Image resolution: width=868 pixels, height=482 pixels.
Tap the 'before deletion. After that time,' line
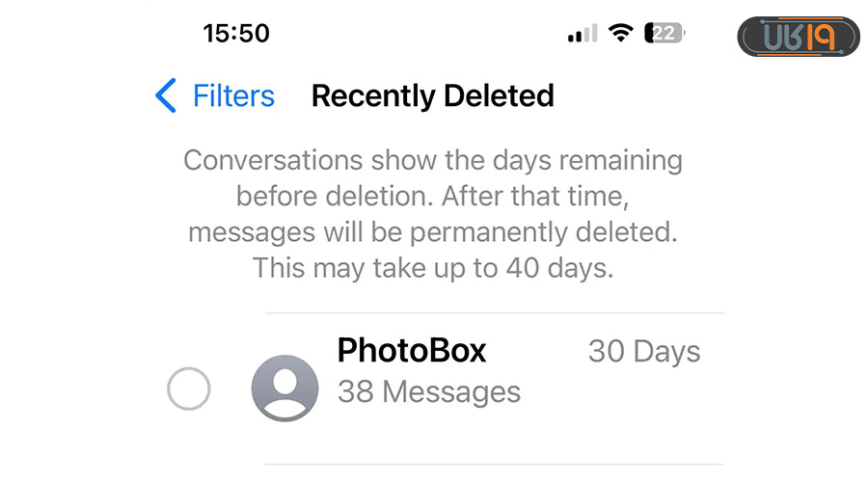point(433,196)
